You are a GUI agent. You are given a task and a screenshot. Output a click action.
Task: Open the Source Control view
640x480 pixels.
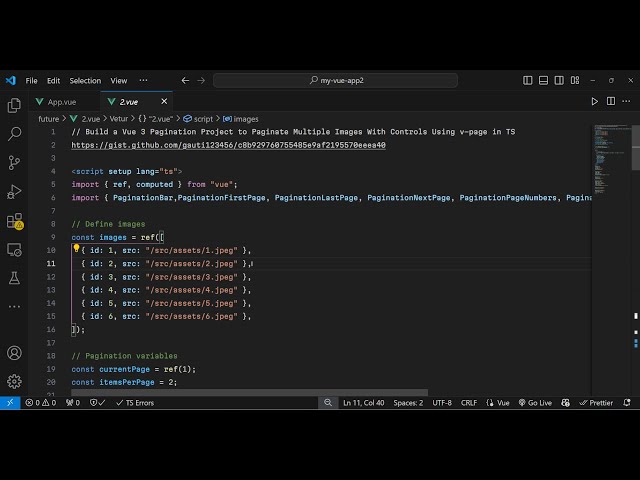(x=14, y=162)
